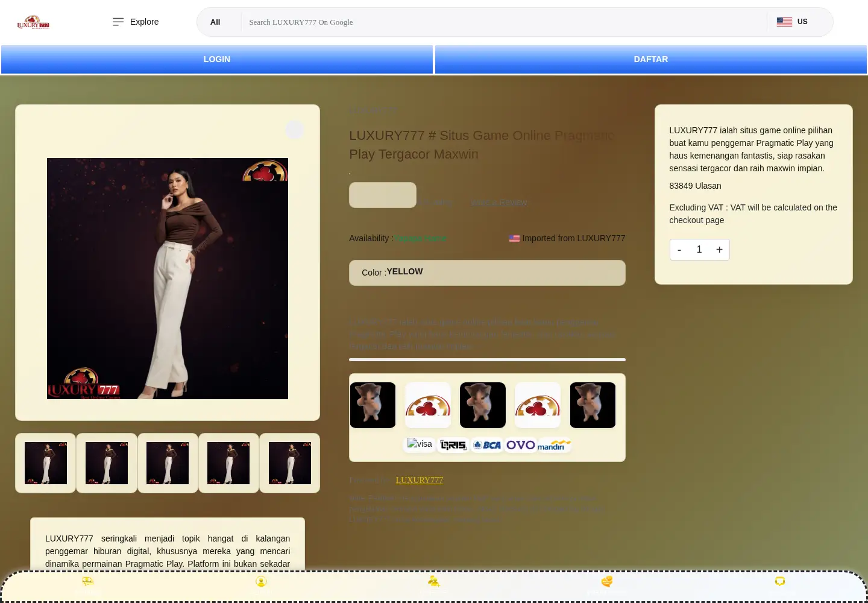Image resolution: width=868 pixels, height=603 pixels.
Task: Open the Explore hamburger menu icon
Action: pyautogui.click(x=118, y=22)
